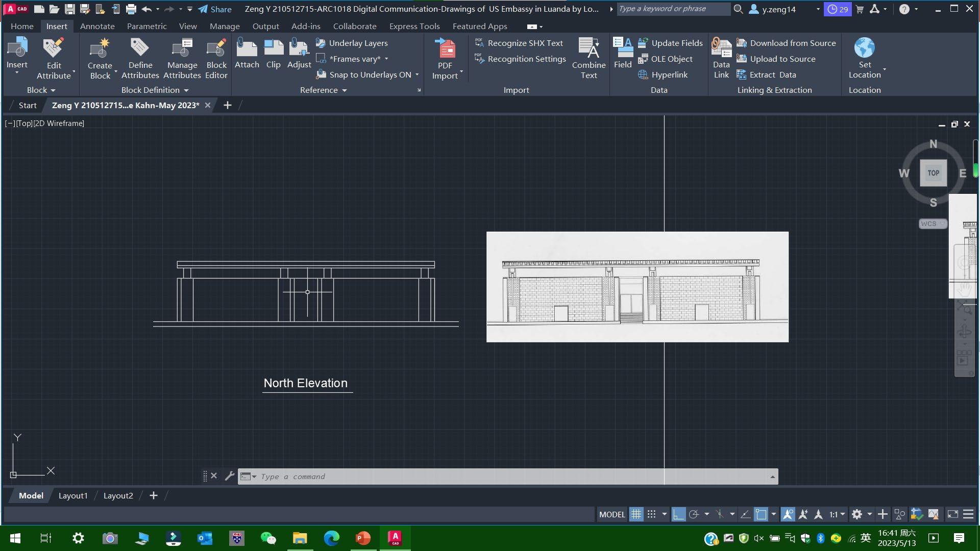Click the Extract Data button

tap(772, 75)
